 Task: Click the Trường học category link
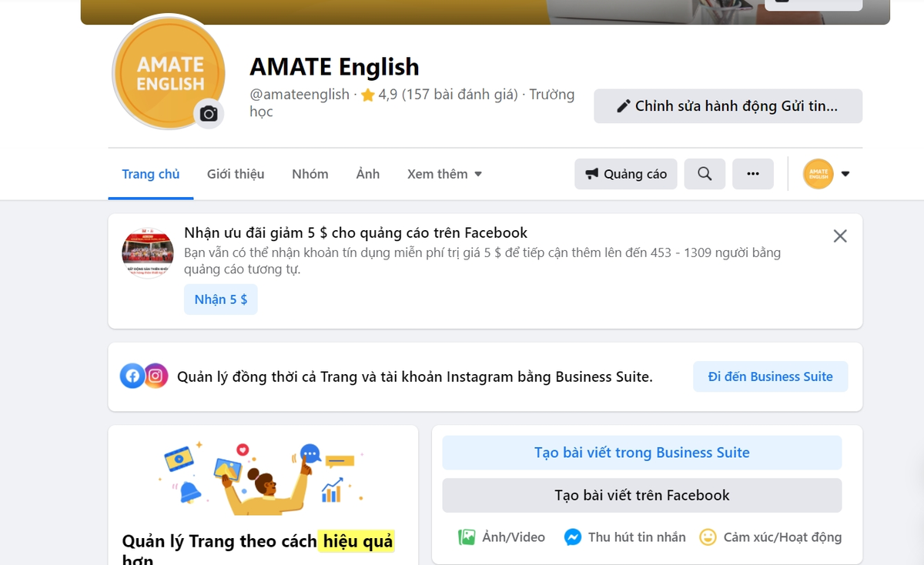pyautogui.click(x=412, y=103)
